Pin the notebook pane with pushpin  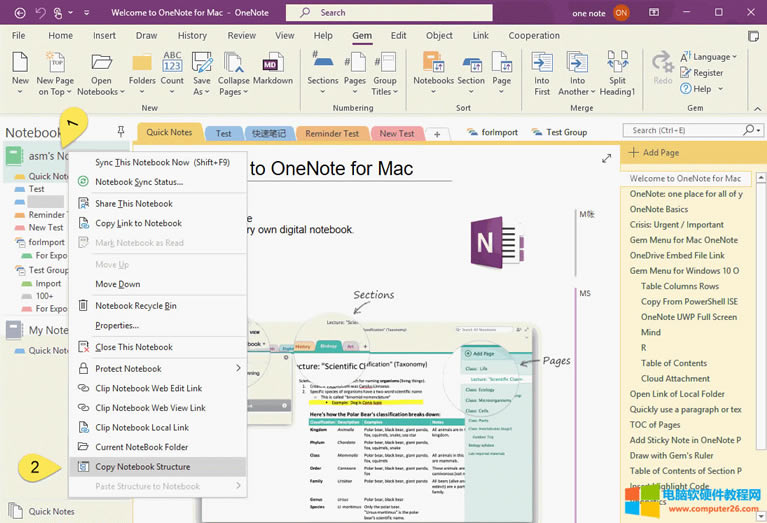click(121, 132)
